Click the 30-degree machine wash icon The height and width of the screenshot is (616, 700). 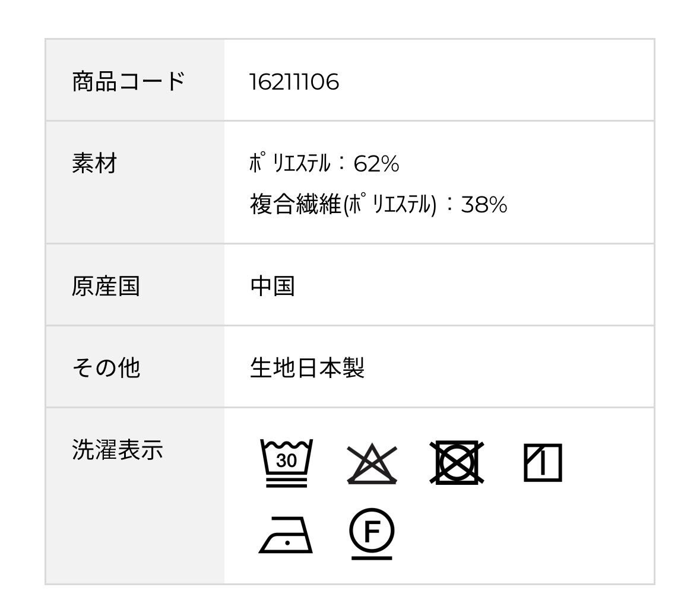(x=286, y=463)
